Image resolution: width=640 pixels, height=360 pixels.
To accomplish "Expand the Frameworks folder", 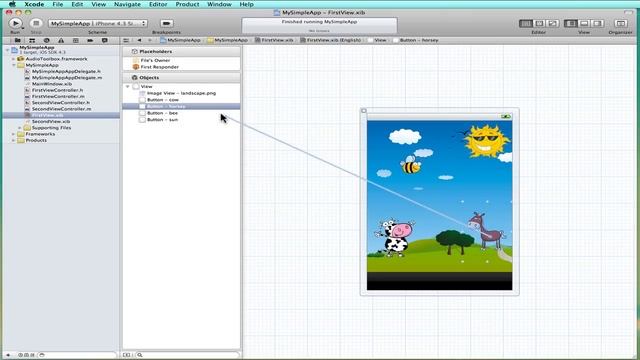I will click(13, 134).
